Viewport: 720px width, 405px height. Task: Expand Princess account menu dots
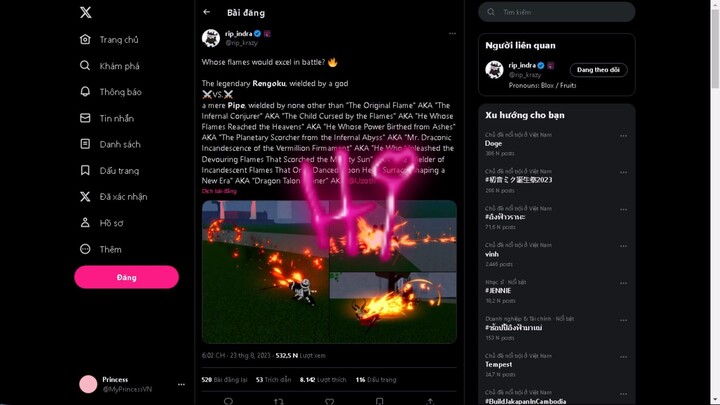[181, 384]
